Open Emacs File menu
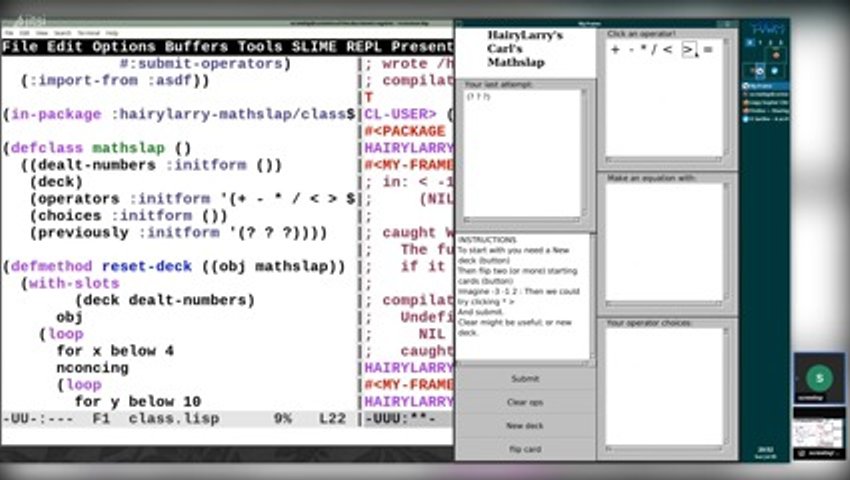 20,47
